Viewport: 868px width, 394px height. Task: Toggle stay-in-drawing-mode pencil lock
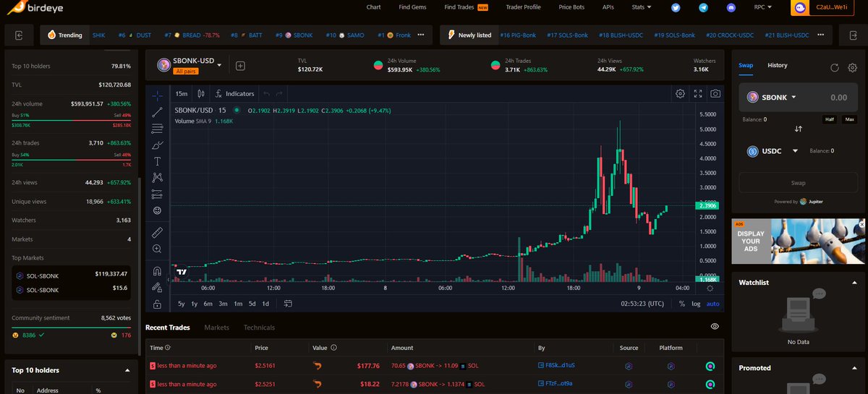(x=157, y=288)
